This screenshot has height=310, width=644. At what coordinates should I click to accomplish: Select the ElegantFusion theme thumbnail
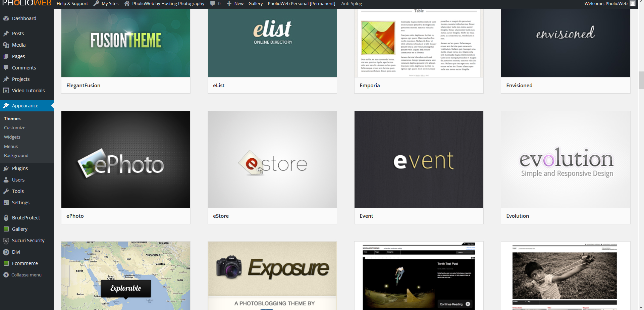[x=126, y=43]
